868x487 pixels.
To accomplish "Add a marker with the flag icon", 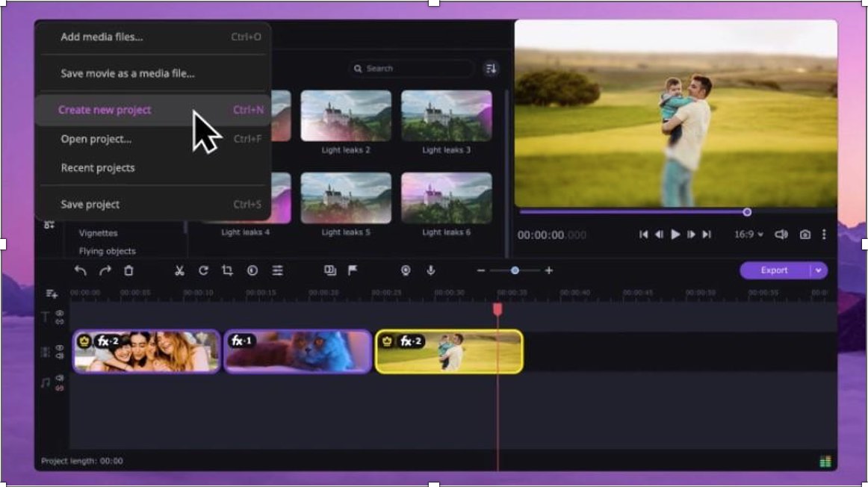I will click(353, 270).
